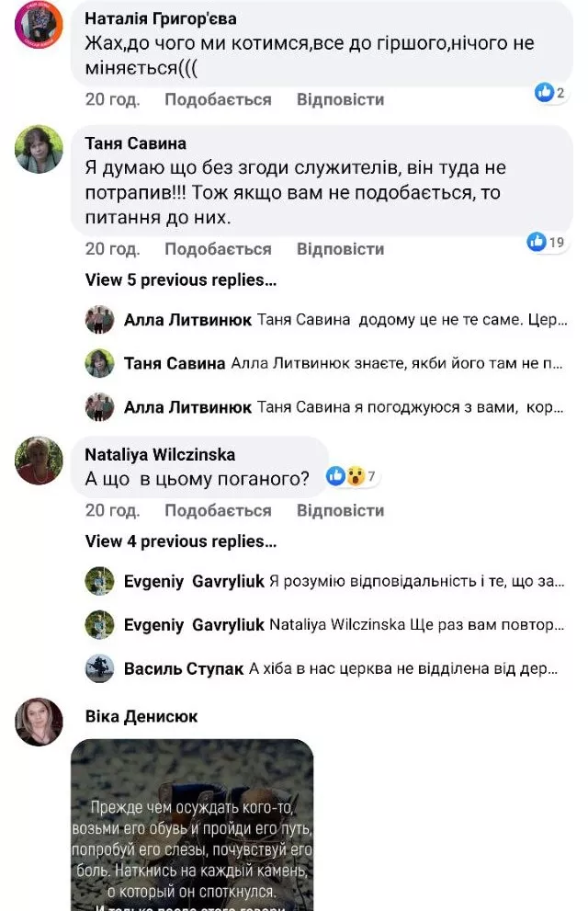Reply to Nataliya Wilczinska's comment via Відповісти
Viewport: 588px width, 911px height.
(x=340, y=510)
